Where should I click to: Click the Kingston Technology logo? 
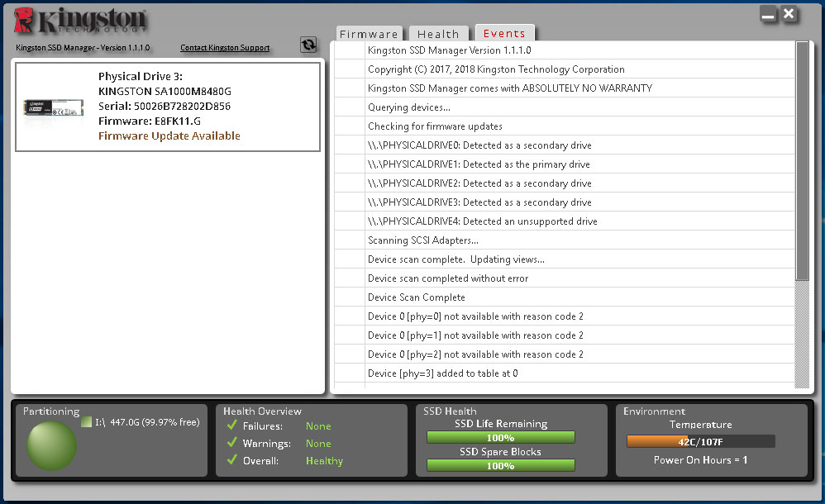(82, 21)
